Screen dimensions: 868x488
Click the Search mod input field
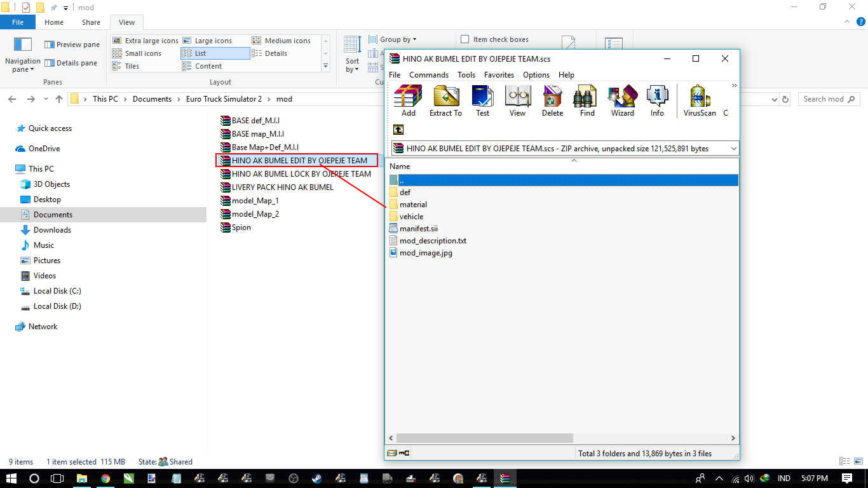coord(829,99)
